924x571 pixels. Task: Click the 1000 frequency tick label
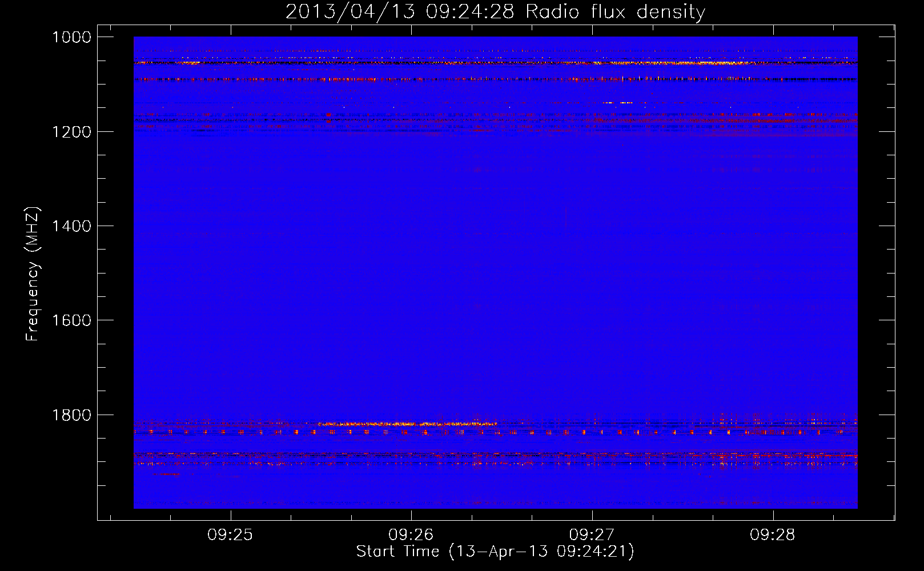point(71,37)
